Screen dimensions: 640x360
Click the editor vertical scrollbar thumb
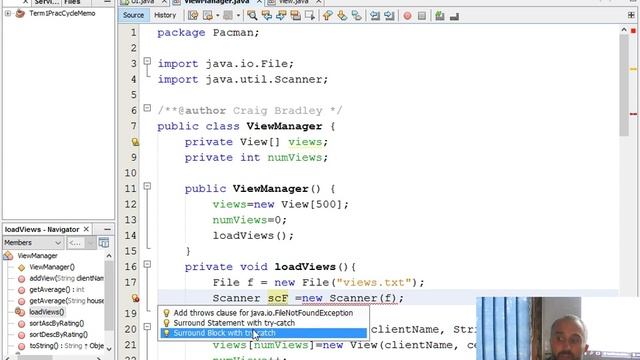tap(624, 85)
